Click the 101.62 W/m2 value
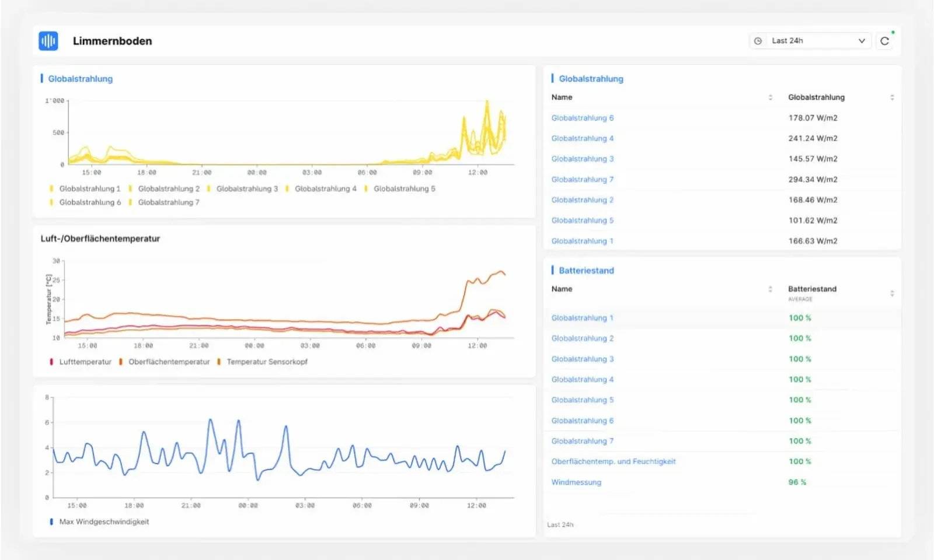The image size is (934, 560). point(813,220)
